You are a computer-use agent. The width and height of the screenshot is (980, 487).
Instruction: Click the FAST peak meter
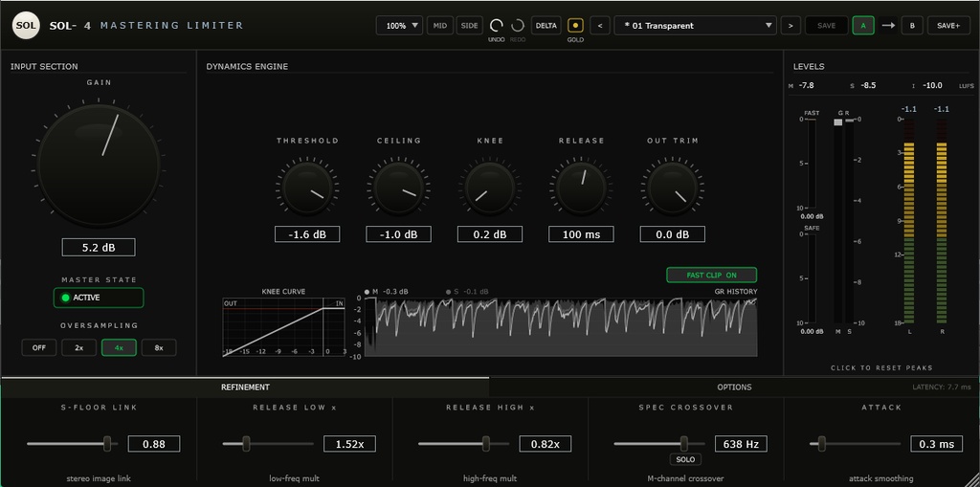(812, 164)
